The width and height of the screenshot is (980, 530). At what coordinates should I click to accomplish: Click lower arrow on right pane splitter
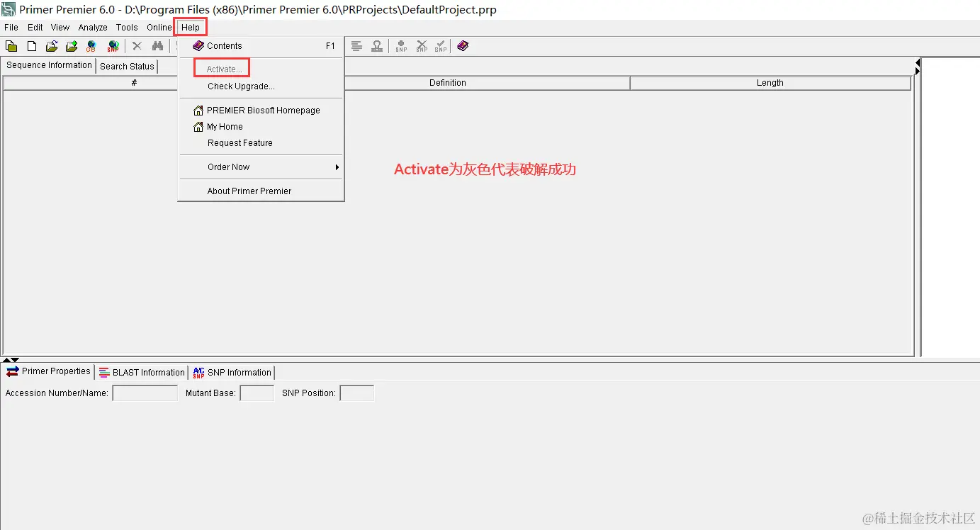tap(918, 71)
